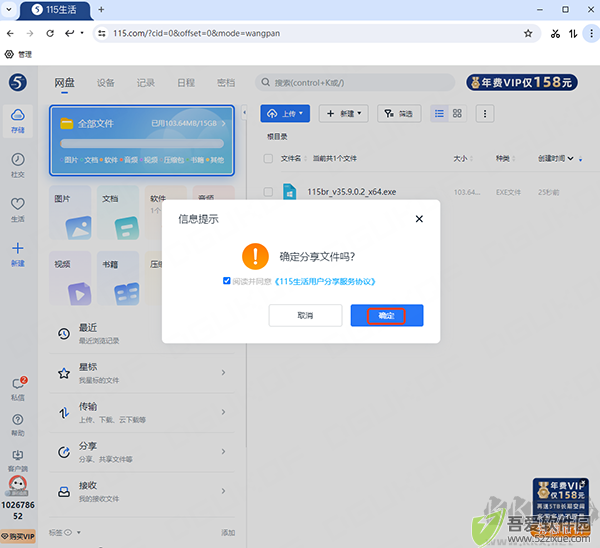Click the 根目录 breadcrumb
600x548 pixels.
277,137
